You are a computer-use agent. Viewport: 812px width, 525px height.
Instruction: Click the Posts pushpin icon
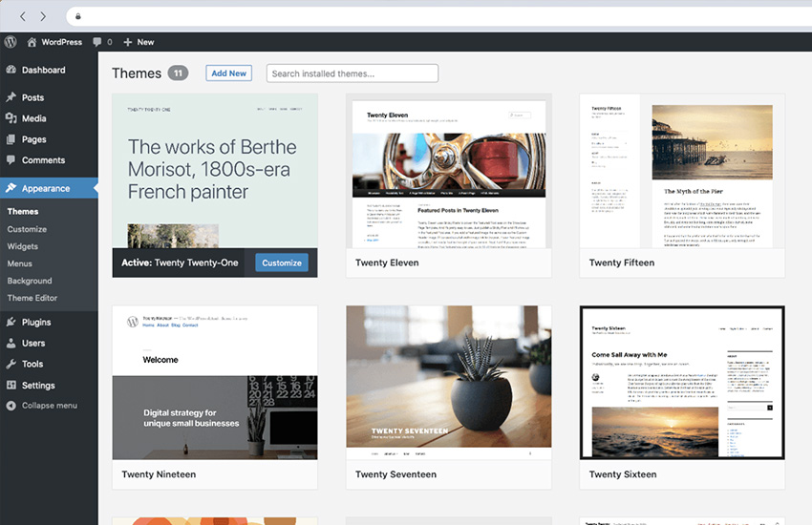pyautogui.click(x=11, y=97)
